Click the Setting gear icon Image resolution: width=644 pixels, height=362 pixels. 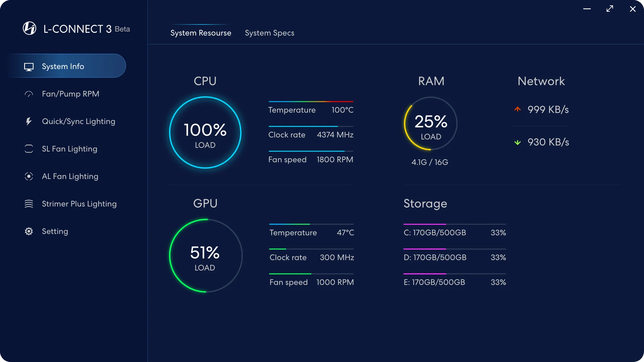pyautogui.click(x=29, y=231)
